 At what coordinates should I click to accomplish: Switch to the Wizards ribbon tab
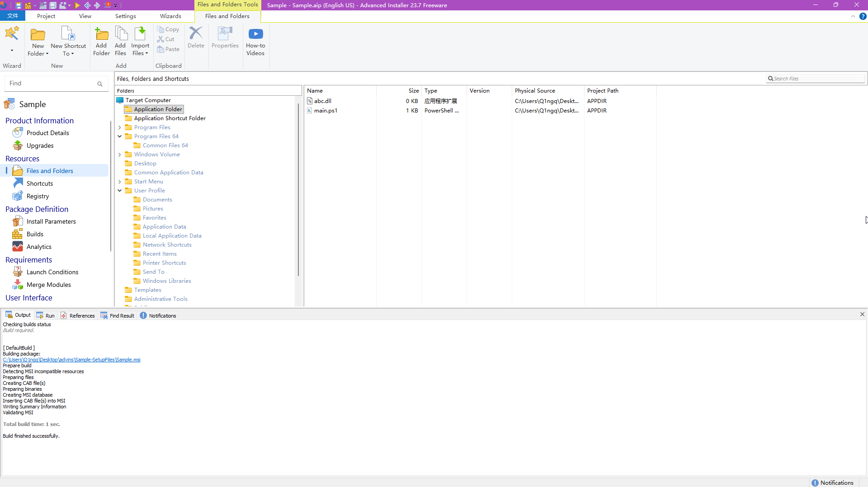[x=170, y=16]
